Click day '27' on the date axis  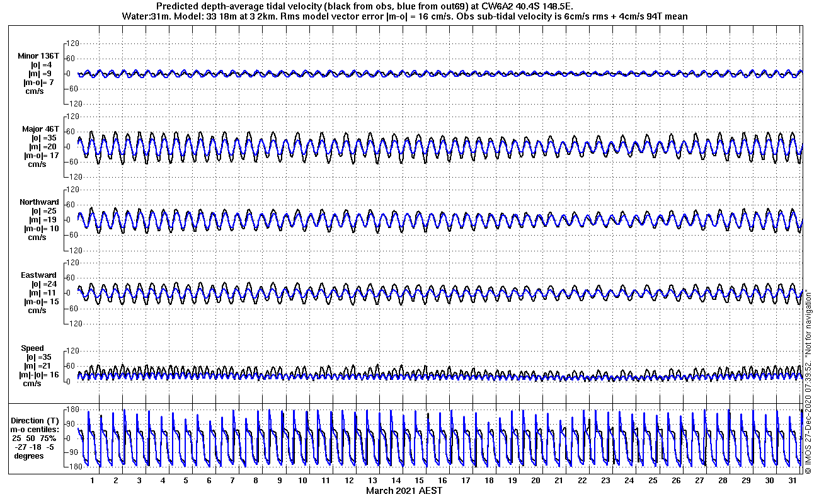coord(699,480)
